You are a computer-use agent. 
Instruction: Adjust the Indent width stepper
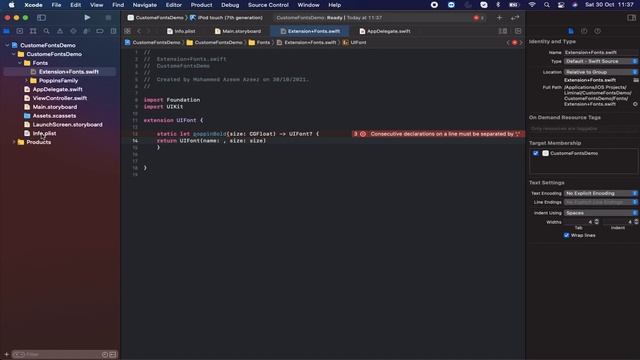pos(636,222)
